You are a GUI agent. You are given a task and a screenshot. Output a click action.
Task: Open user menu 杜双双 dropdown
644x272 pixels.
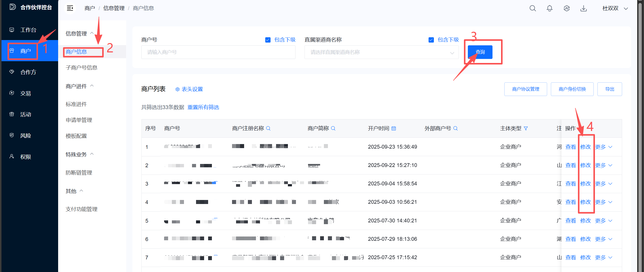[615, 8]
